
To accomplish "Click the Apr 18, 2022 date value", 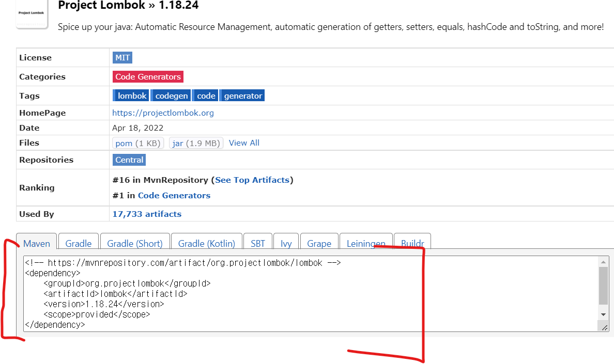I will (x=138, y=128).
